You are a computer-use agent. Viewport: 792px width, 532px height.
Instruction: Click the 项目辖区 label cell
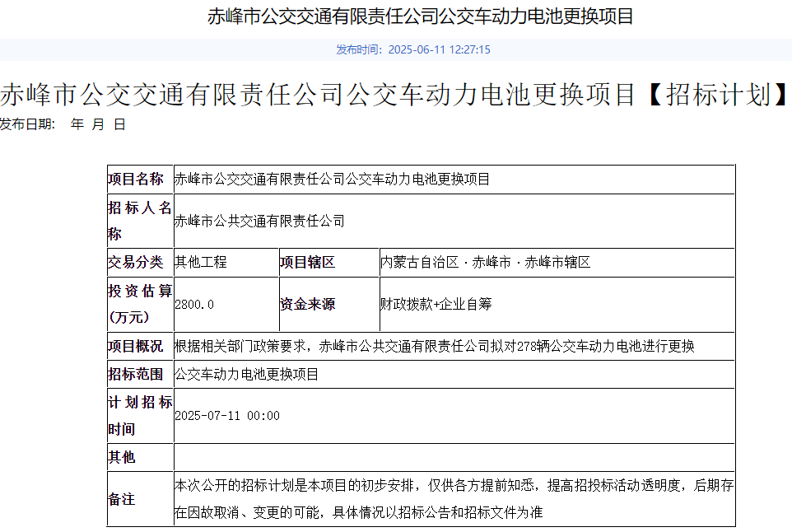328,262
